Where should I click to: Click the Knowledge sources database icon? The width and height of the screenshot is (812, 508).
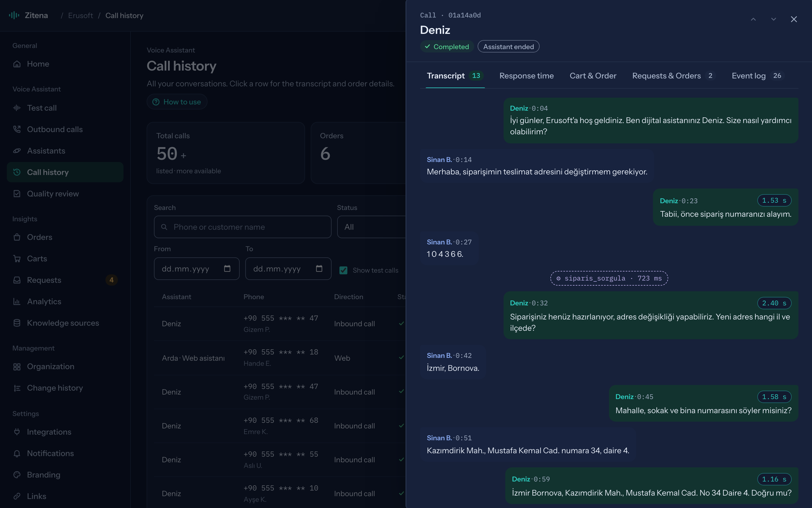tap(17, 323)
